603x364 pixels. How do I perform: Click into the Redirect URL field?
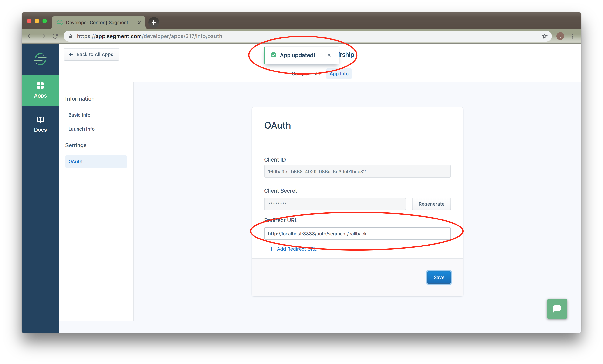tap(357, 234)
